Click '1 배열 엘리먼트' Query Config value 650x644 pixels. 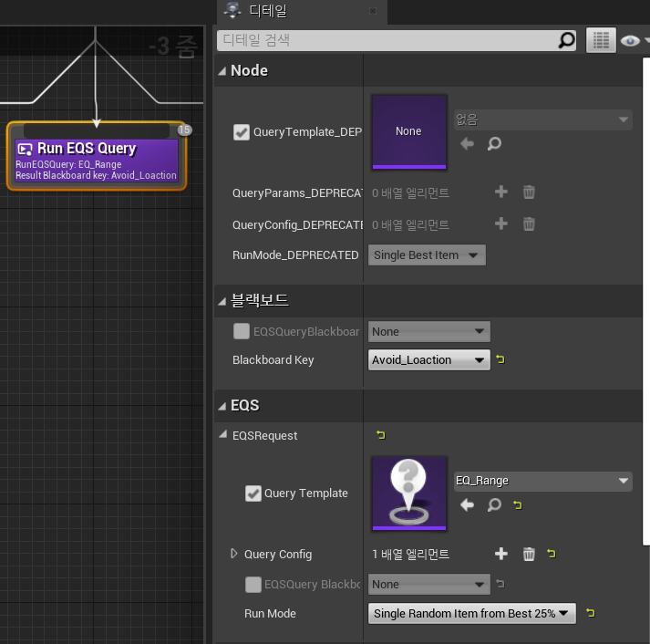(410, 554)
